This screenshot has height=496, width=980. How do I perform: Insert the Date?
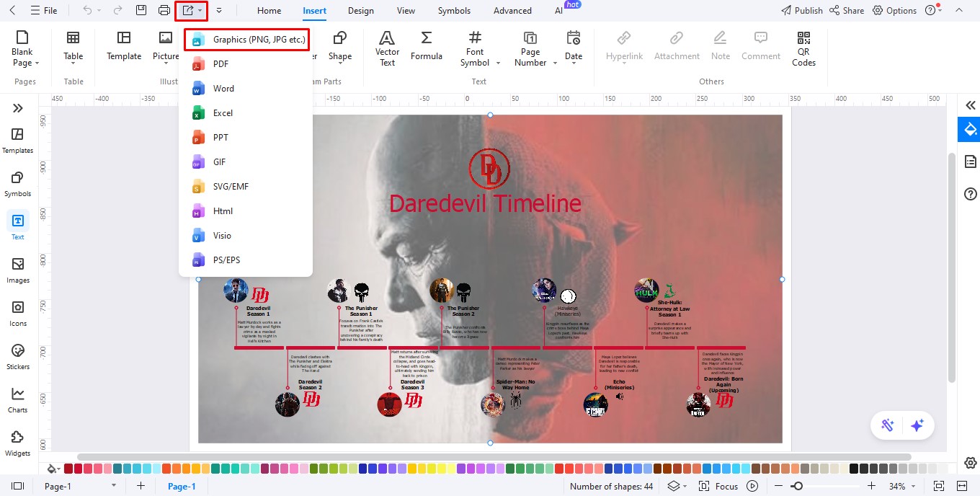tap(574, 48)
